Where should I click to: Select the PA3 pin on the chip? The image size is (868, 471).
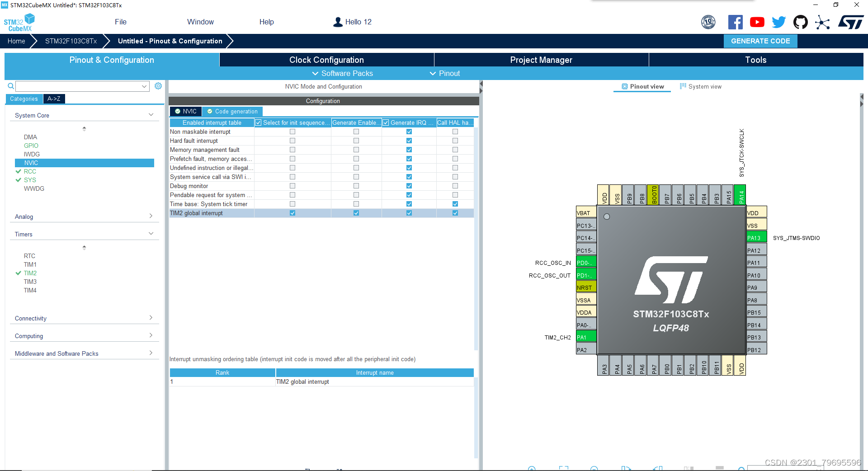click(x=603, y=366)
